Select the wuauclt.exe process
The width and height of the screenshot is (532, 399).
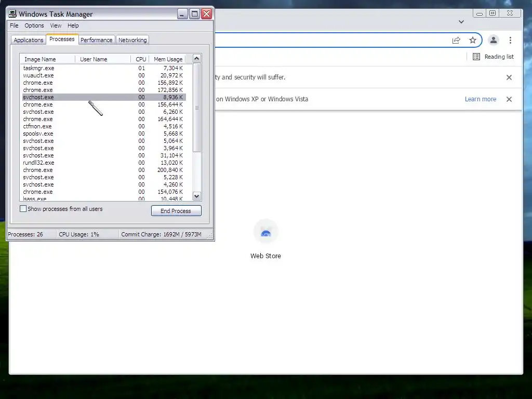[104, 75]
